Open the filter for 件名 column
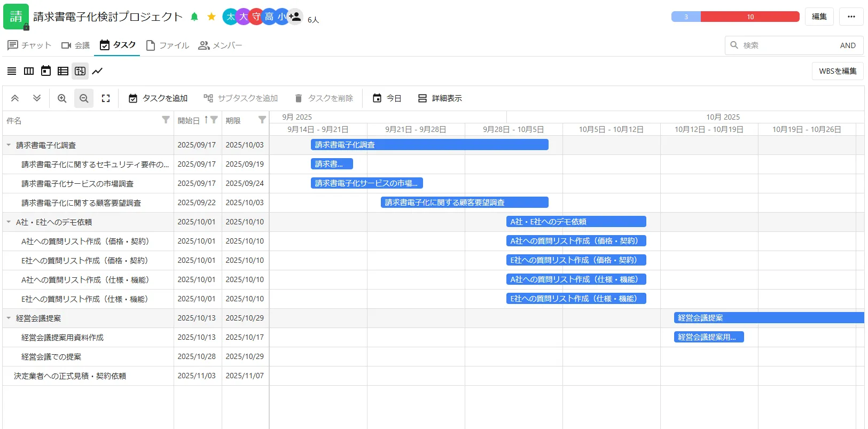 (166, 120)
